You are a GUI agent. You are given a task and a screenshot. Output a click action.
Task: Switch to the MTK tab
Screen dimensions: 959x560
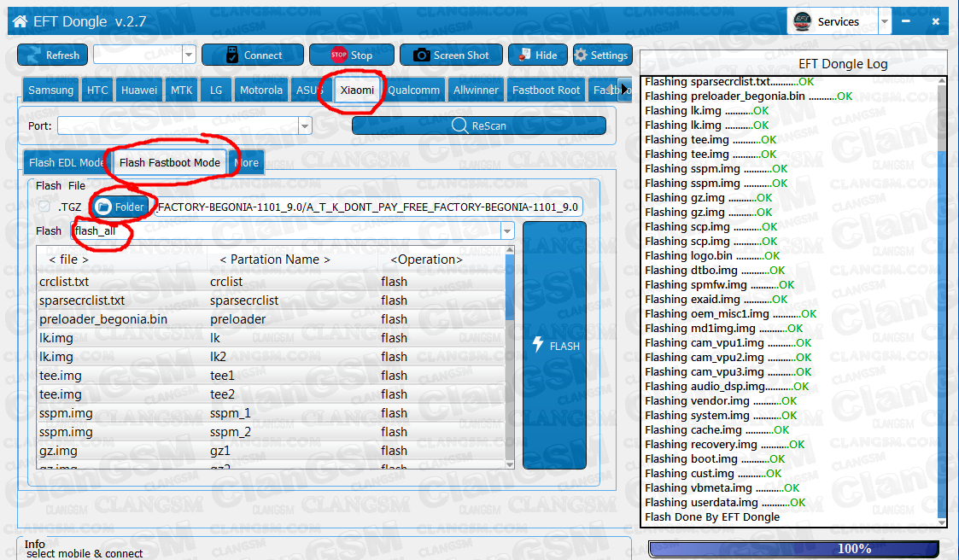pyautogui.click(x=182, y=90)
